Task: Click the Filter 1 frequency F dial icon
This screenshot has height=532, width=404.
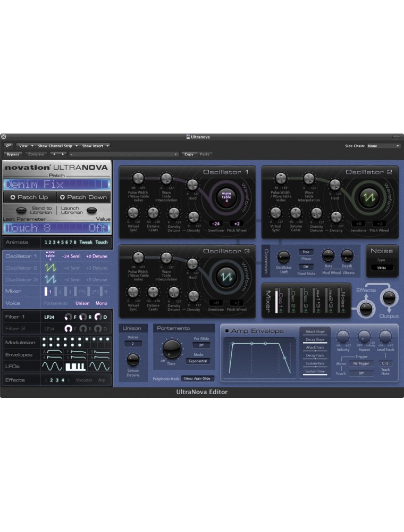Action: [68, 317]
